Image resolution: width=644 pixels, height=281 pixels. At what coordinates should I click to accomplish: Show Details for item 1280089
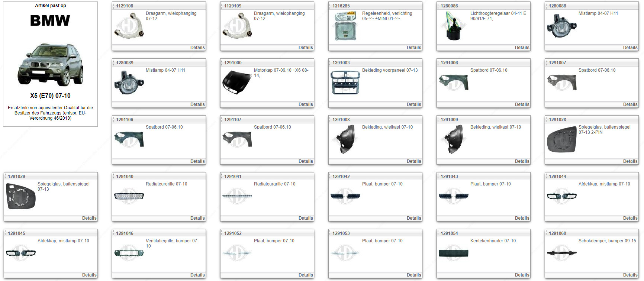click(x=197, y=104)
